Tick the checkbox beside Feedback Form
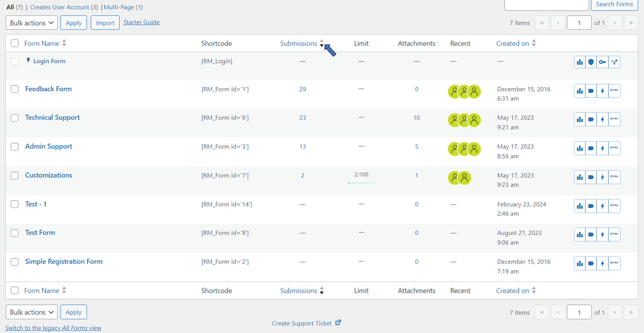This screenshot has width=644, height=333. (15, 89)
